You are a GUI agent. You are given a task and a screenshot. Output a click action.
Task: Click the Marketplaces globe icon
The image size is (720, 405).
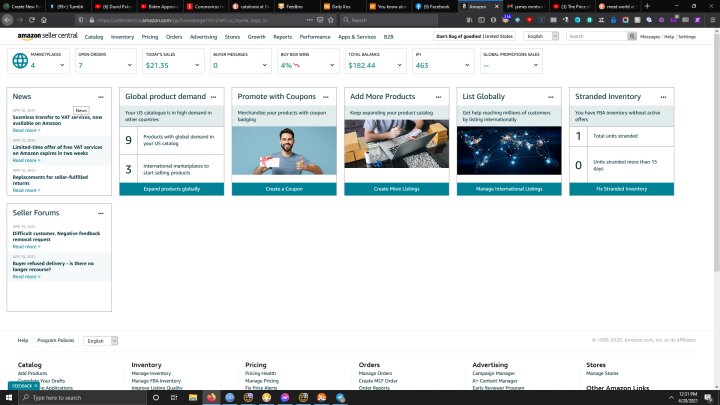pos(20,61)
